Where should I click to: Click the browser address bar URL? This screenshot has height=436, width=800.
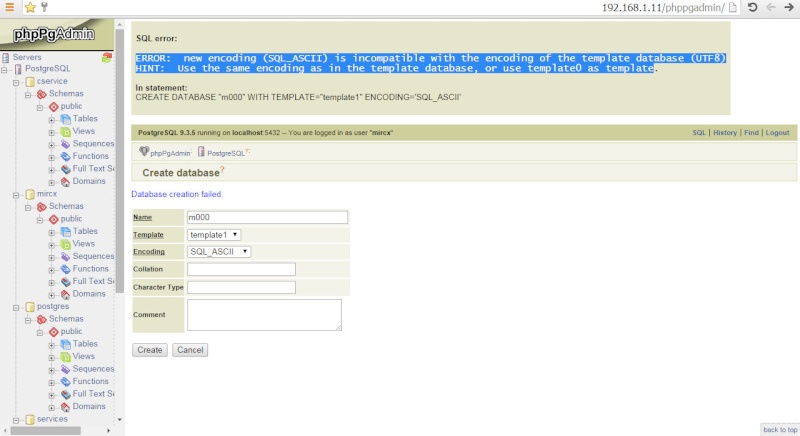pos(663,7)
